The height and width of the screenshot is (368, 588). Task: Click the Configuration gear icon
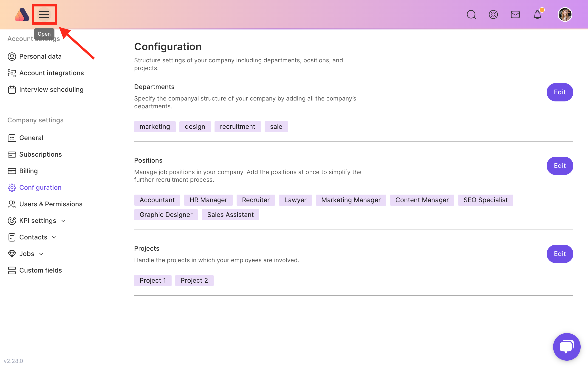tap(12, 187)
